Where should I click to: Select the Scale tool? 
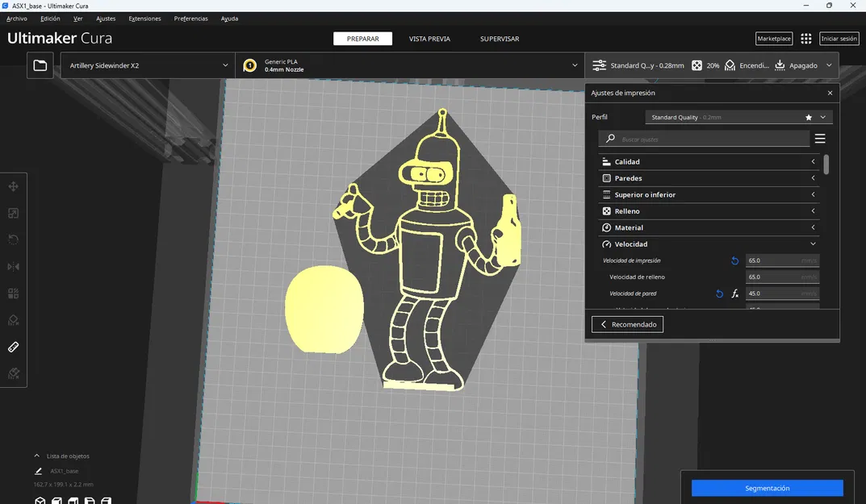13,213
